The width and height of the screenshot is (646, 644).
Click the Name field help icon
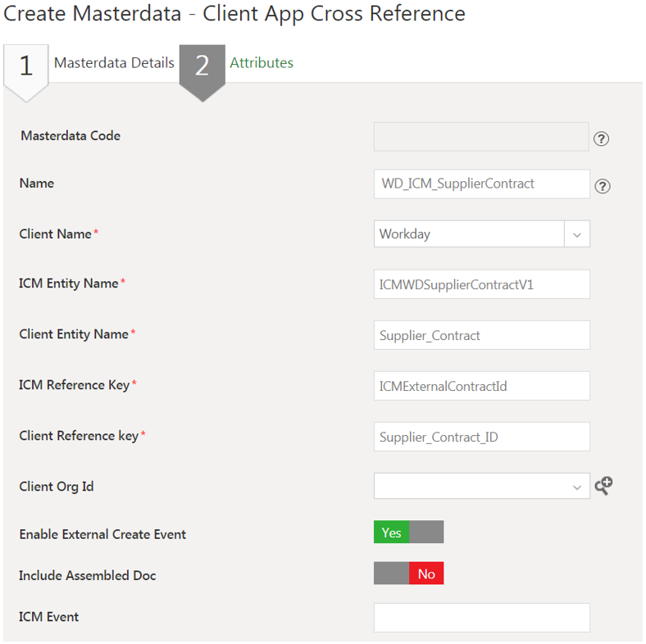602,186
